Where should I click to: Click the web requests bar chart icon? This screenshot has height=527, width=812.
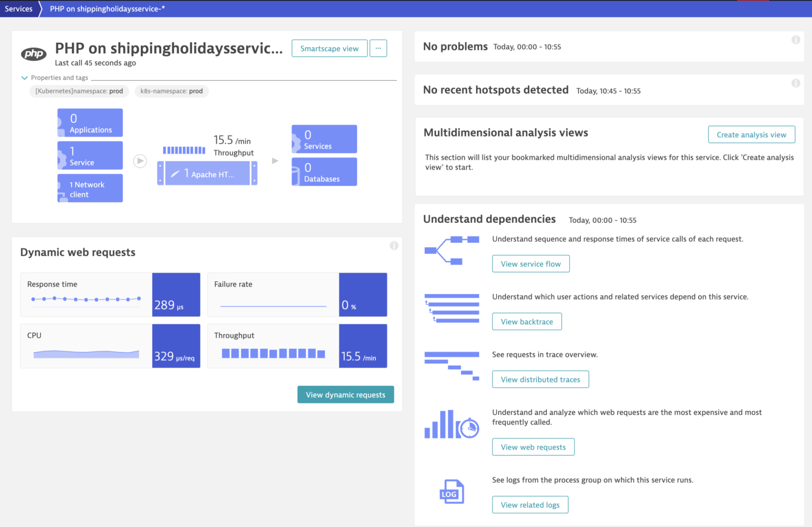(452, 424)
